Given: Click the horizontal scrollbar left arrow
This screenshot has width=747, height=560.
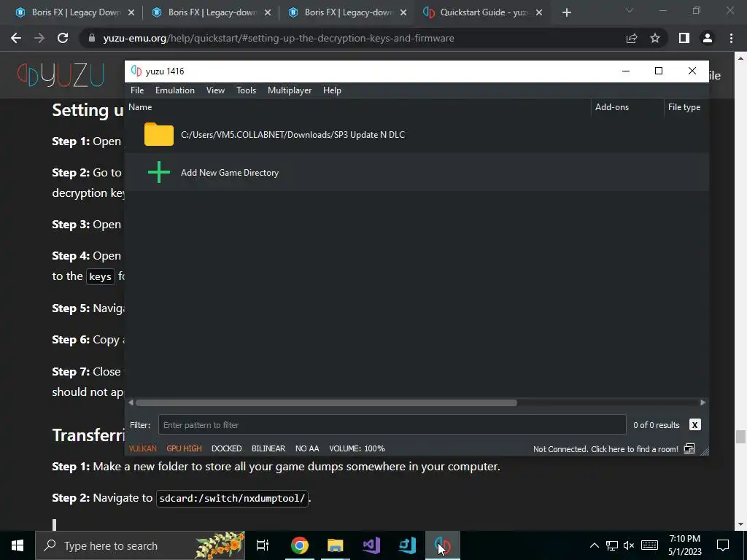Looking at the screenshot, I should point(131,402).
